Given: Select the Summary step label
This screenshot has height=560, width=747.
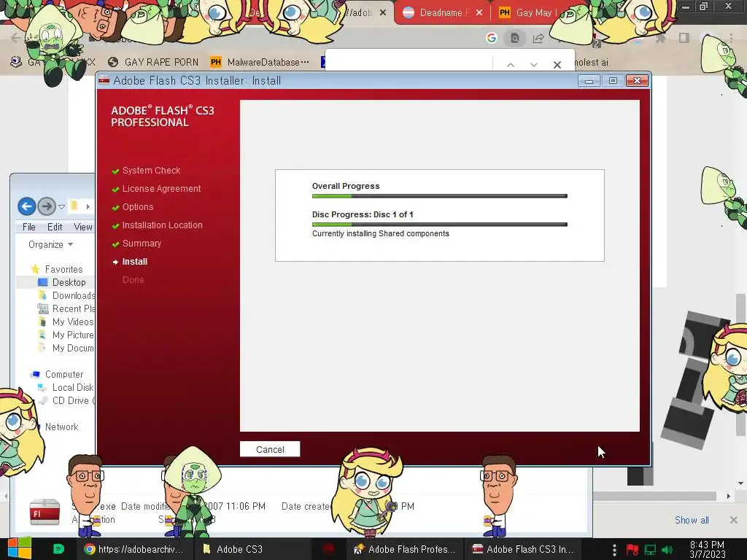Looking at the screenshot, I should [142, 244].
